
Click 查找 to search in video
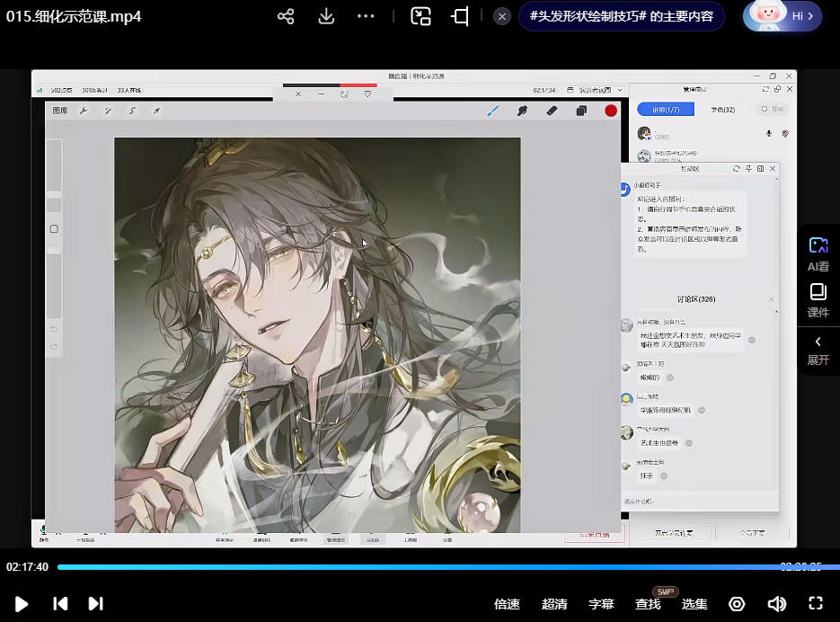[x=648, y=604]
